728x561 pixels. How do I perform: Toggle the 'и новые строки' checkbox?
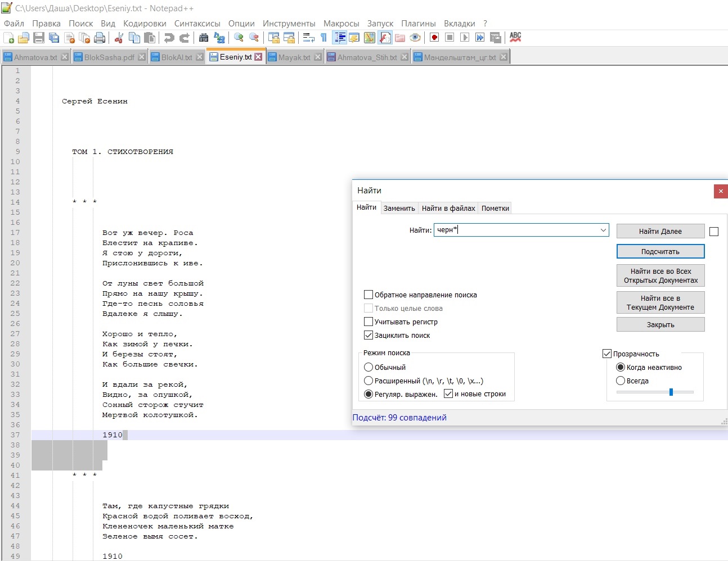click(448, 393)
